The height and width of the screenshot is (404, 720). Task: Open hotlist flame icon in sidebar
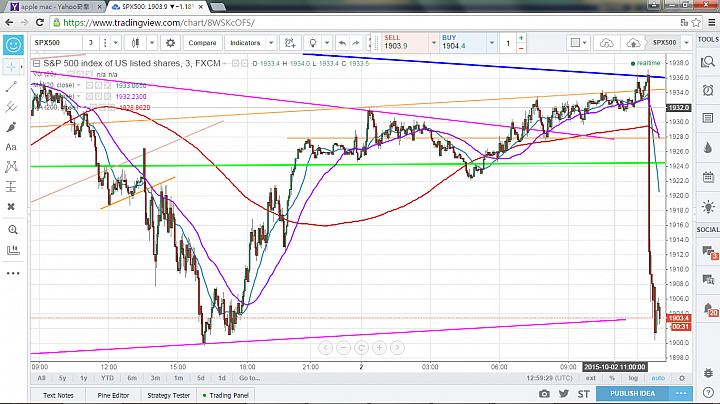tap(708, 147)
